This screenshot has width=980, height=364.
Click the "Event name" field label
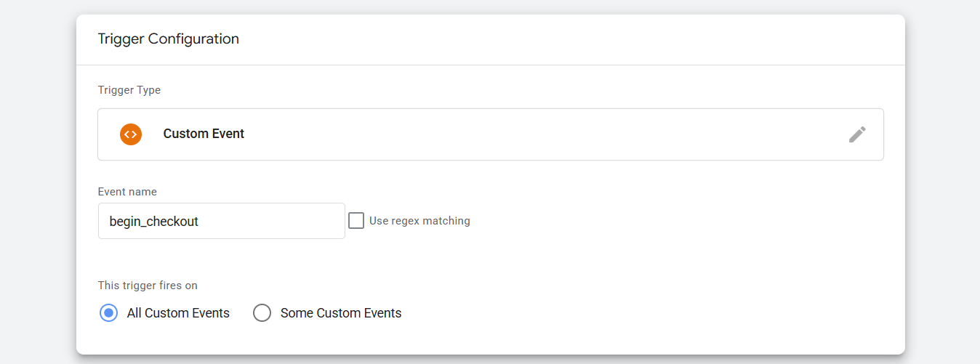127,192
